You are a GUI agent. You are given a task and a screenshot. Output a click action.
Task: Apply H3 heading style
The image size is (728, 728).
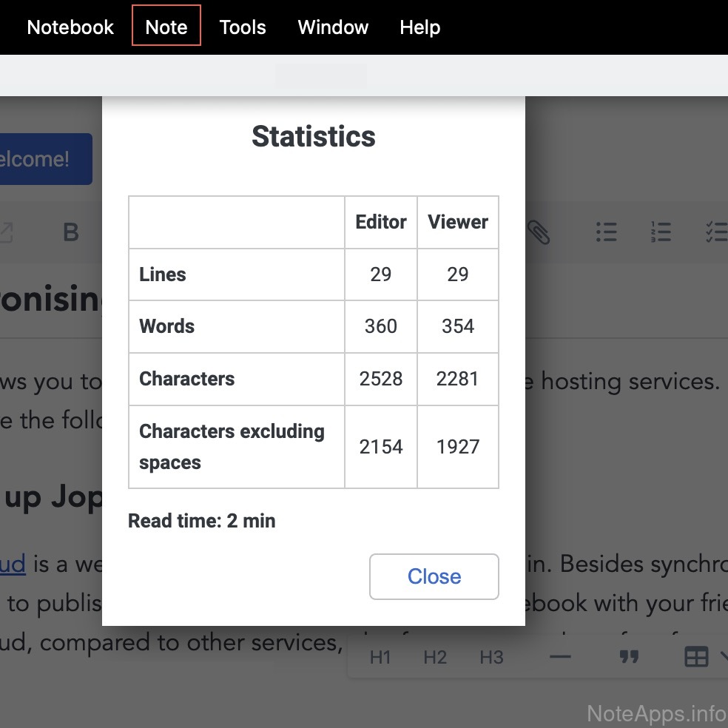[491, 657]
